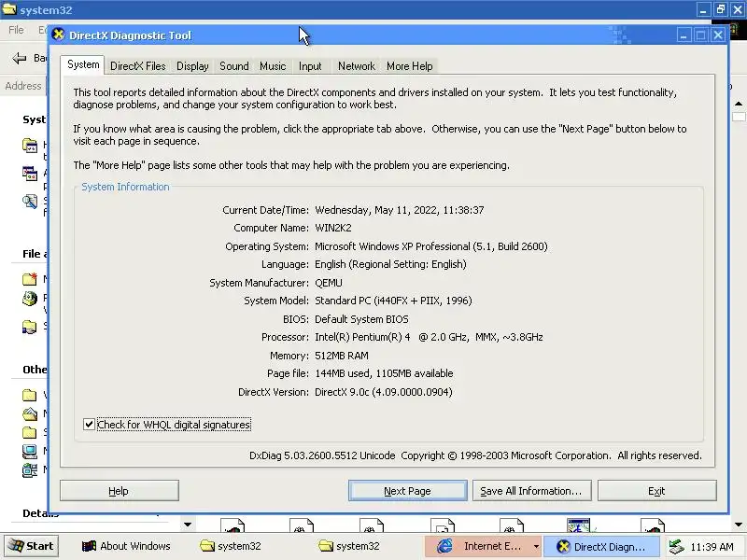Select the System tab
The image size is (747, 560).
[83, 64]
